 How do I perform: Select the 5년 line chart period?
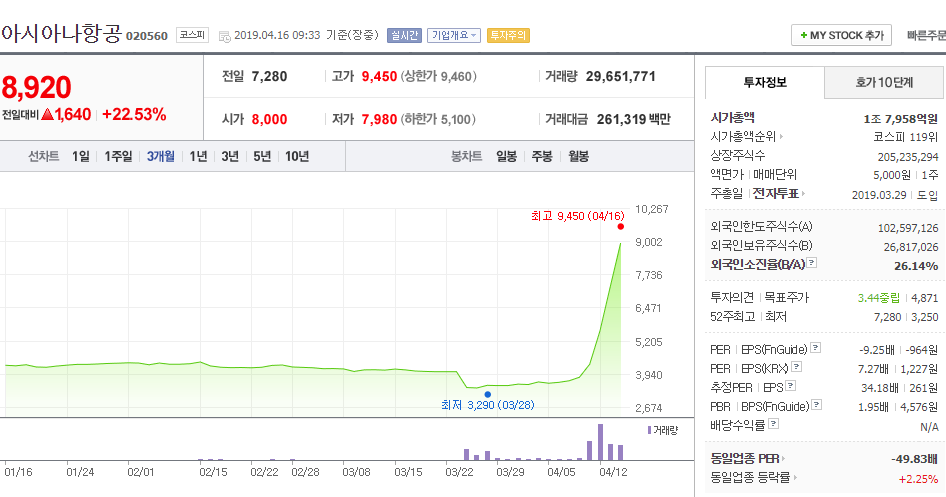point(262,157)
